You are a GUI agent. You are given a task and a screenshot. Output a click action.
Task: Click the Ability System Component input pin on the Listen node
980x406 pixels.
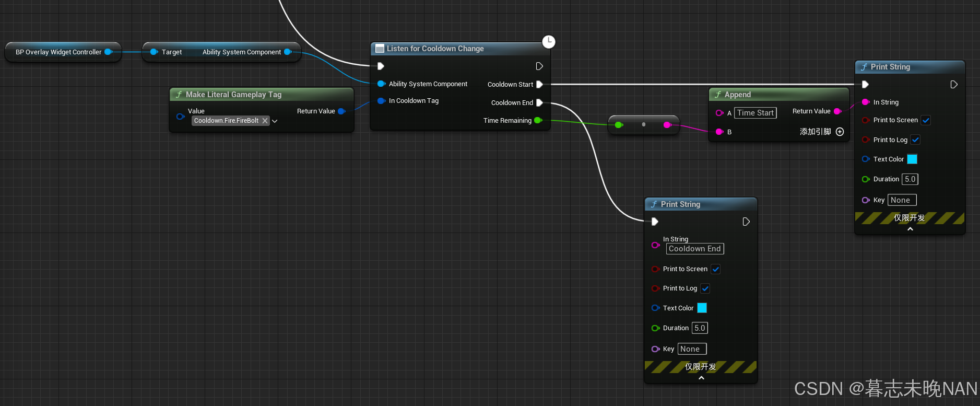(381, 84)
